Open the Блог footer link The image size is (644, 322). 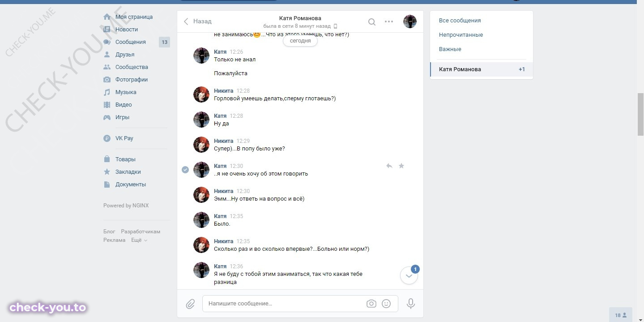[x=109, y=232]
